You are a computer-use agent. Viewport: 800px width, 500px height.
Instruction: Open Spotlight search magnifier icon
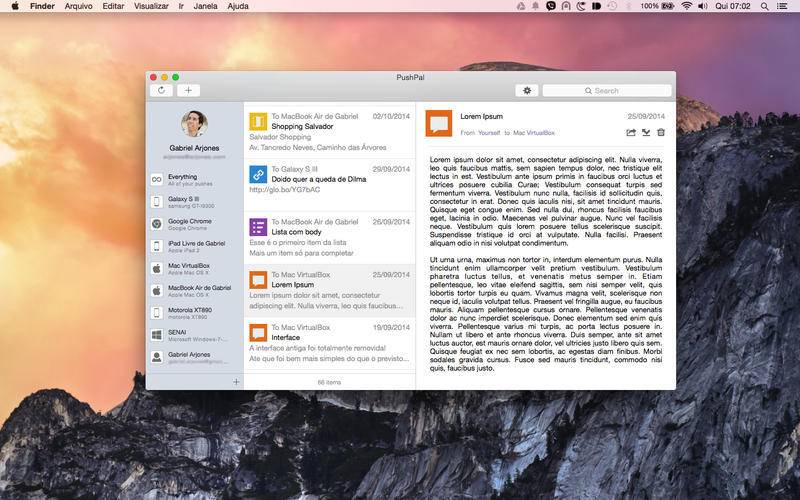point(764,6)
